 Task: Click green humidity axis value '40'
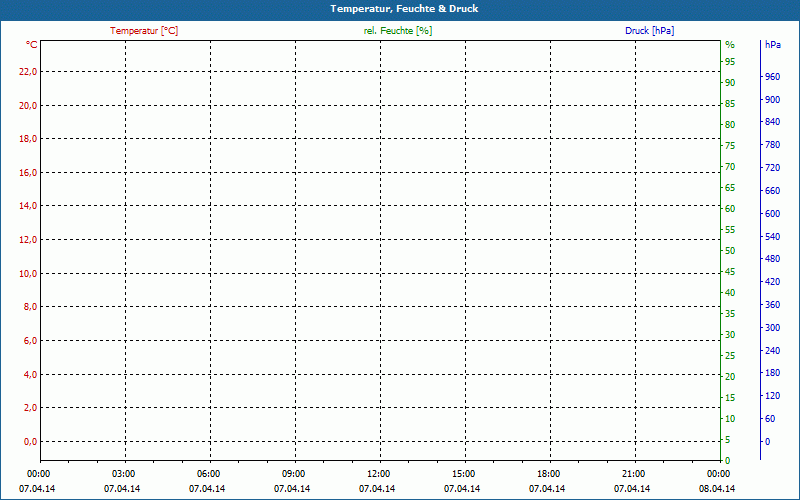pos(730,293)
